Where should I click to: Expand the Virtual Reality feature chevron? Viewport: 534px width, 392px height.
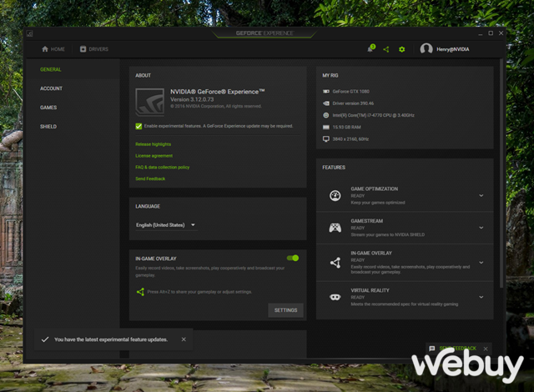(481, 297)
